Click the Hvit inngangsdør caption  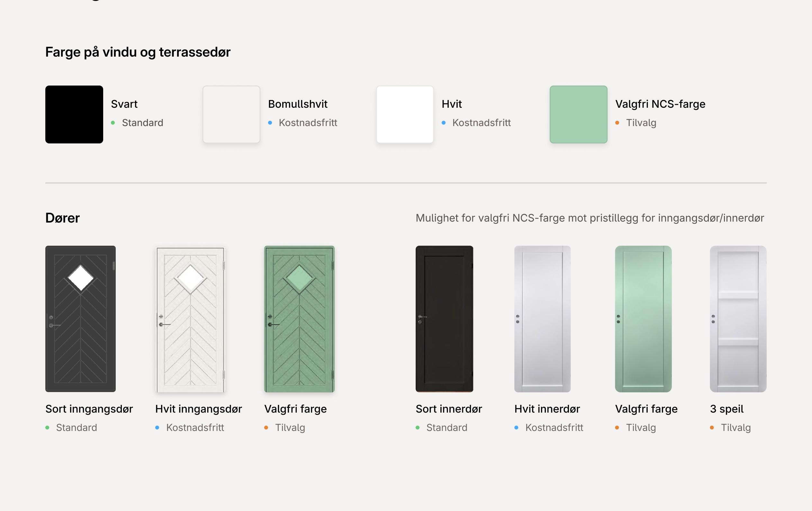(199, 409)
